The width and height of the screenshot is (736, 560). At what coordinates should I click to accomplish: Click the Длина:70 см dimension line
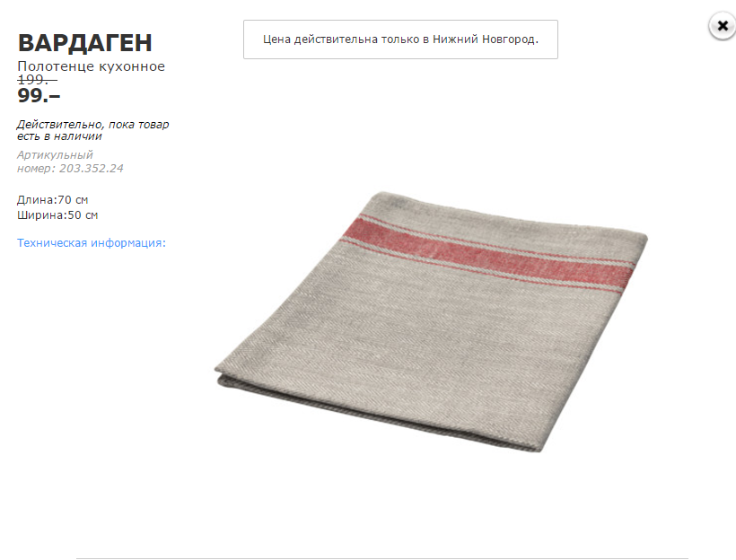click(53, 200)
